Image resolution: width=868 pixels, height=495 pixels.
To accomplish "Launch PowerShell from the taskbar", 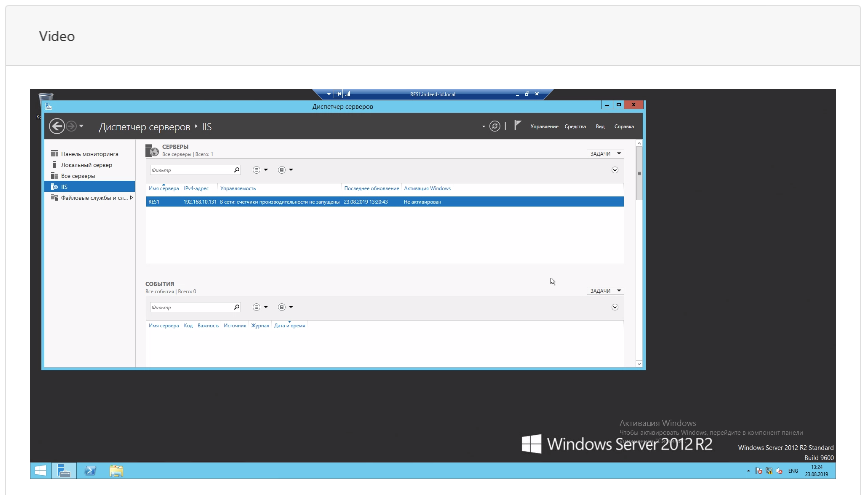I will tap(89, 470).
